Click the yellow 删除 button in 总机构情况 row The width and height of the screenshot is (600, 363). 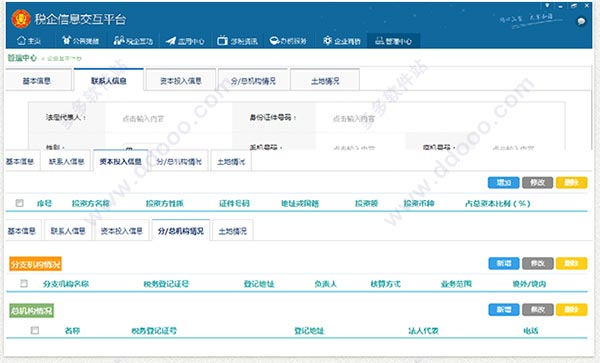tap(571, 309)
